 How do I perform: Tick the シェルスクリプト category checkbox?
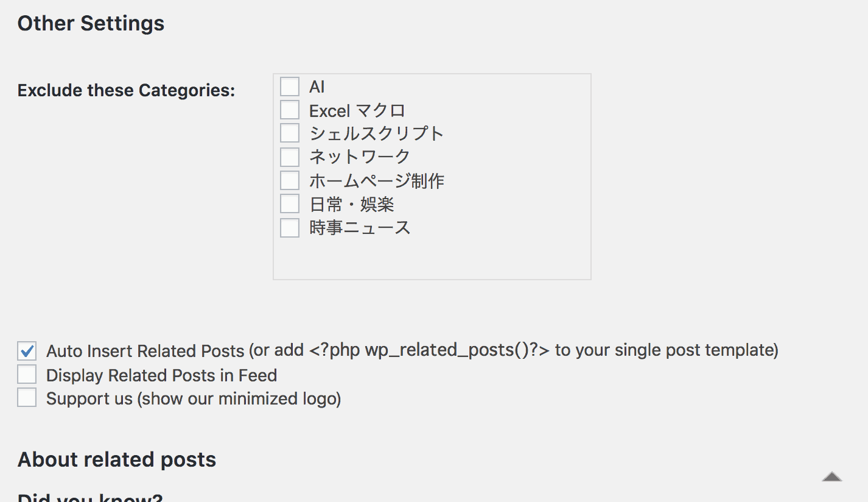point(290,133)
